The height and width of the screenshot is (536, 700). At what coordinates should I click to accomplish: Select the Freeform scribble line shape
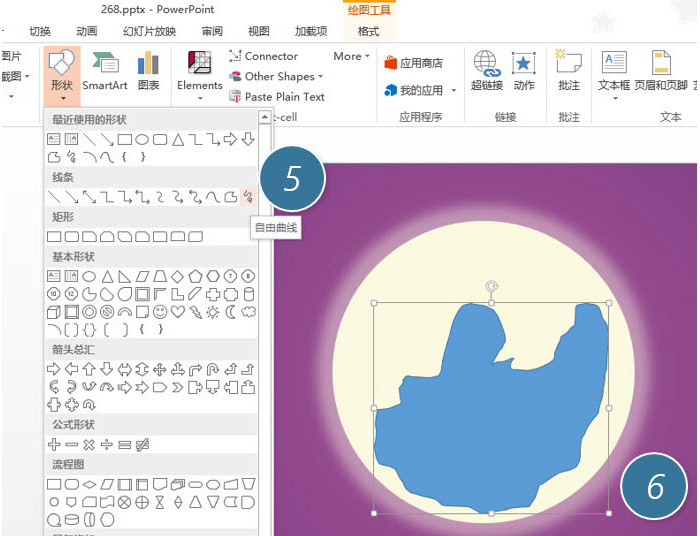pyautogui.click(x=248, y=197)
